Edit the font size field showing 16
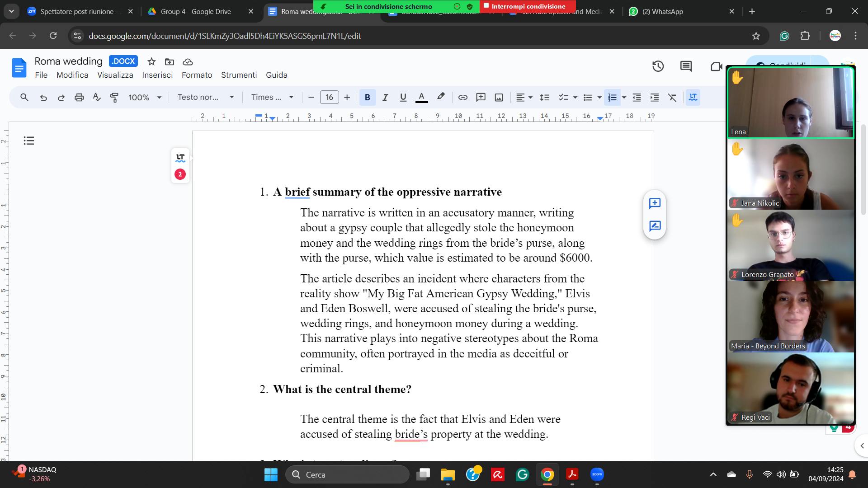Screen dimensions: 868x488 [329, 97]
